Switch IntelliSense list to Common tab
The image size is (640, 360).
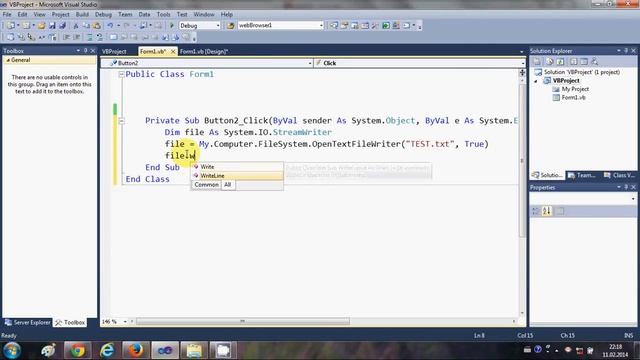206,184
